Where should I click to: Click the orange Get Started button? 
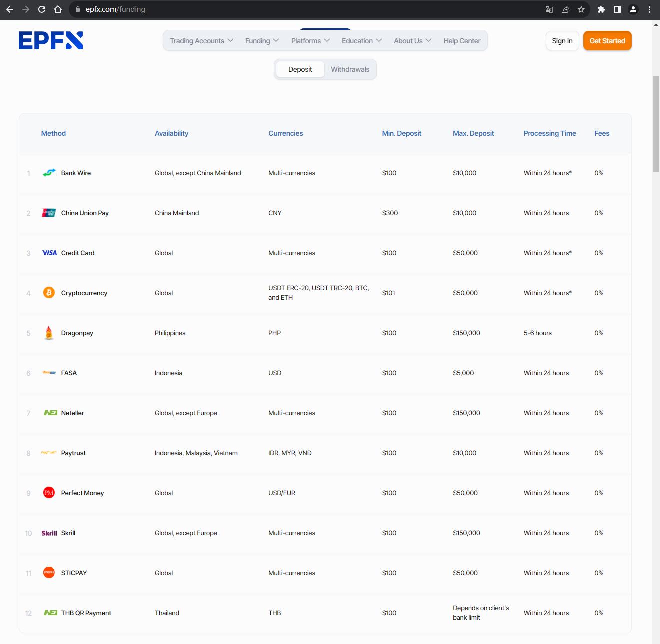pos(607,41)
